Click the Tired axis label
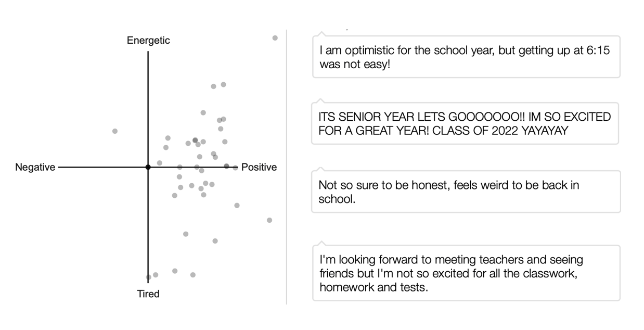 pos(148,294)
